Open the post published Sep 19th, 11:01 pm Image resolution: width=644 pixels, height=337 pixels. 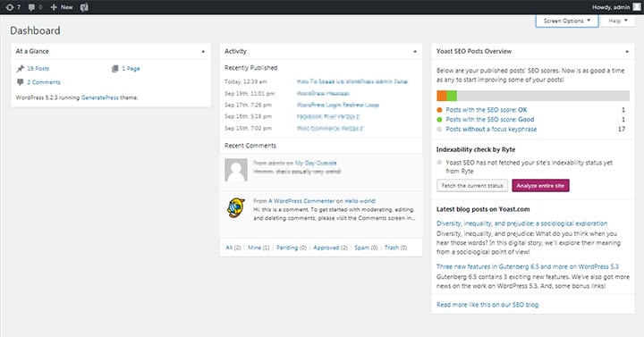click(323, 94)
